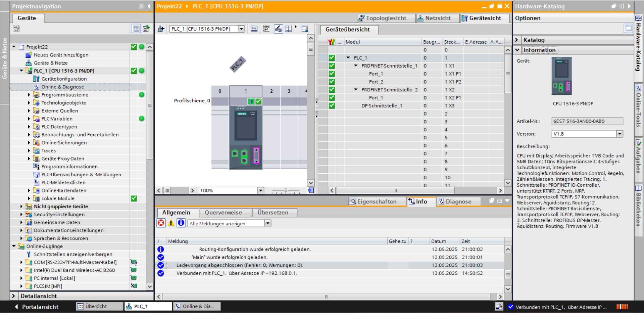The height and width of the screenshot is (313, 644).
Task: Collapse the Information section
Action: pos(517,50)
